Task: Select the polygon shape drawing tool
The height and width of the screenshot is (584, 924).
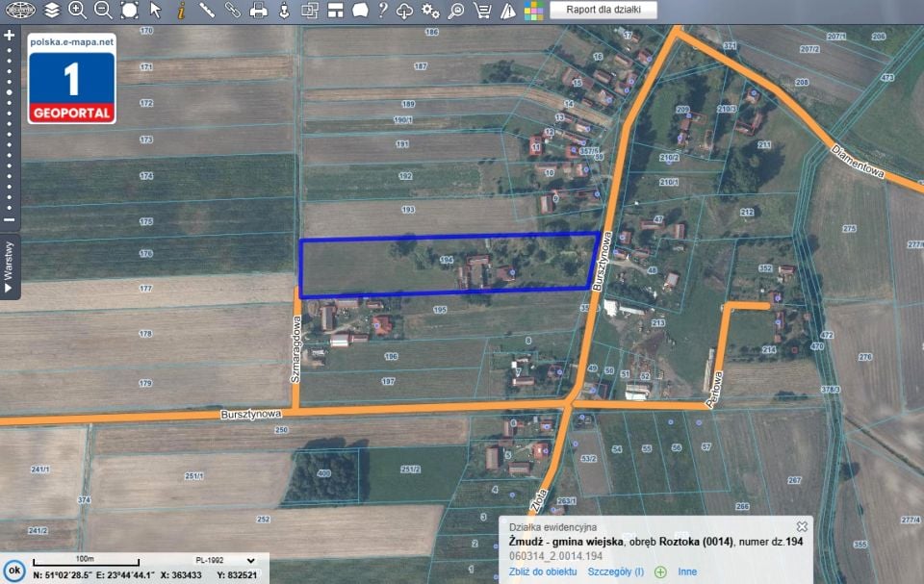Action: [360, 10]
